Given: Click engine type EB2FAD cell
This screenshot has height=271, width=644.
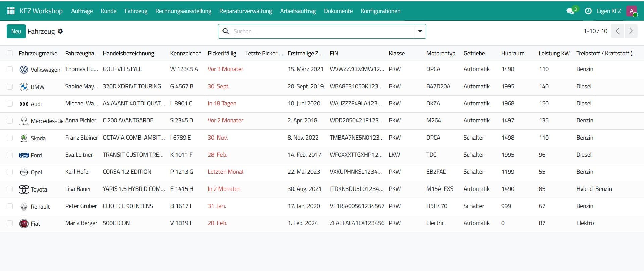Looking at the screenshot, I should tap(436, 172).
